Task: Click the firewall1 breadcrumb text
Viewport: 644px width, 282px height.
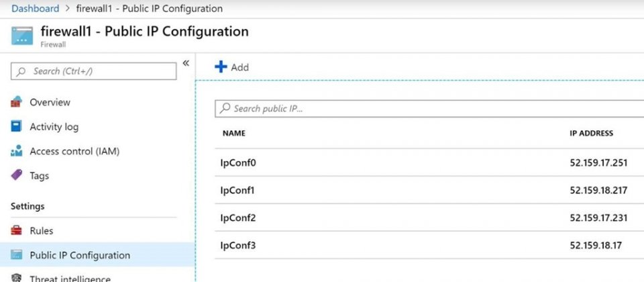Action: point(150,8)
